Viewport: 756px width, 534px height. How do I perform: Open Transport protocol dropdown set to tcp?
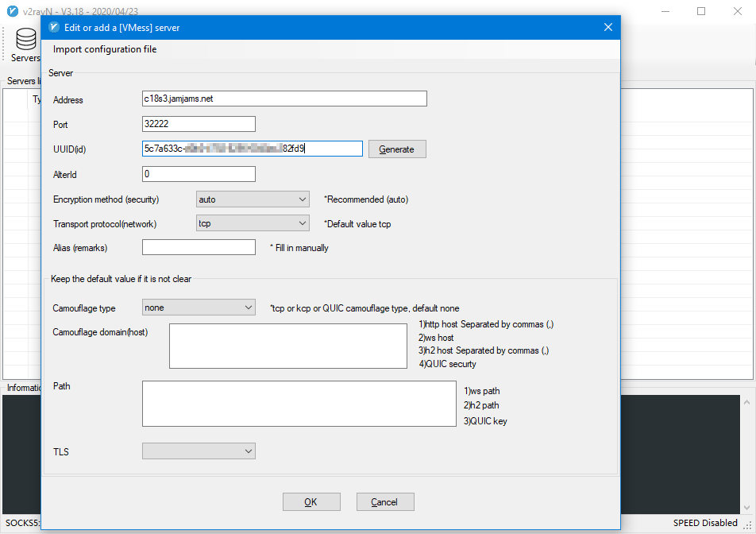[x=253, y=223]
